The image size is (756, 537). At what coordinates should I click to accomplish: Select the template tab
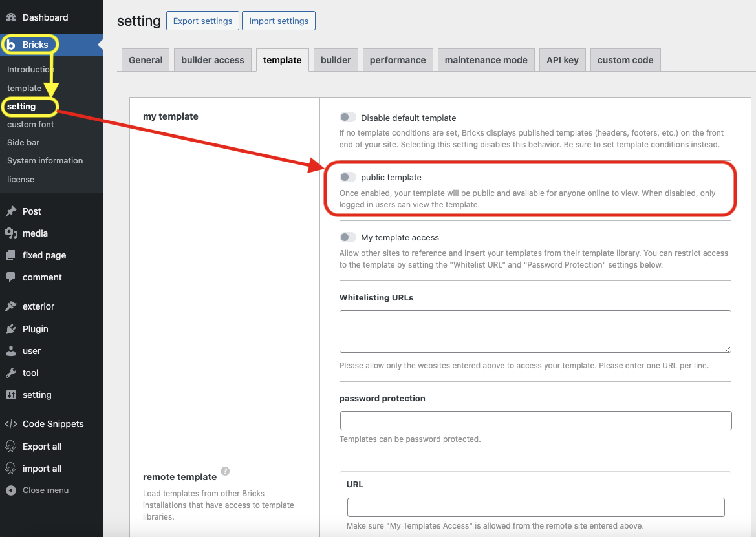tap(283, 60)
